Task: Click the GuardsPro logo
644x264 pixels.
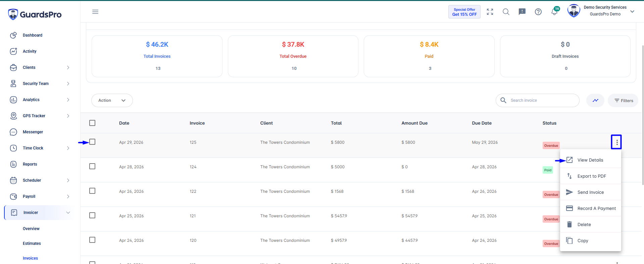Action: pyautogui.click(x=35, y=14)
